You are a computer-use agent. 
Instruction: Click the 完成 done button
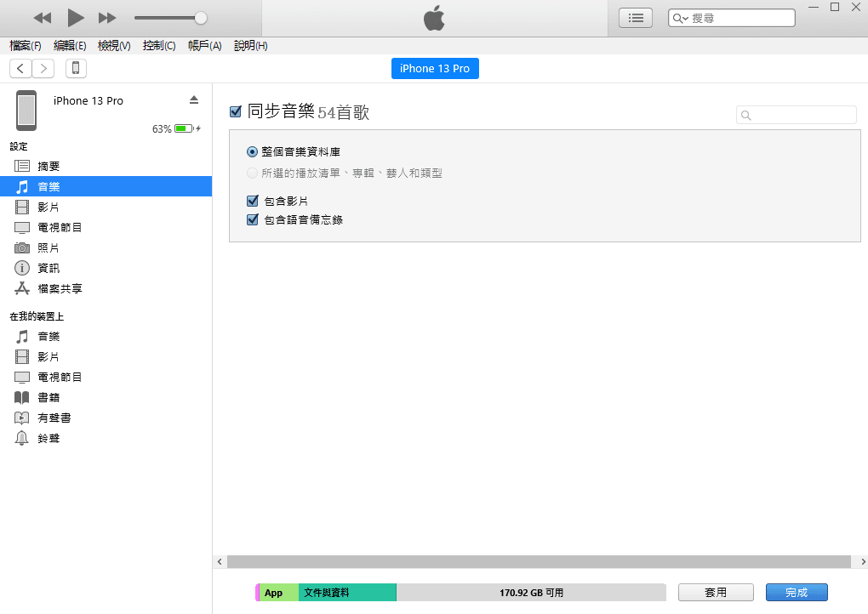[797, 593]
